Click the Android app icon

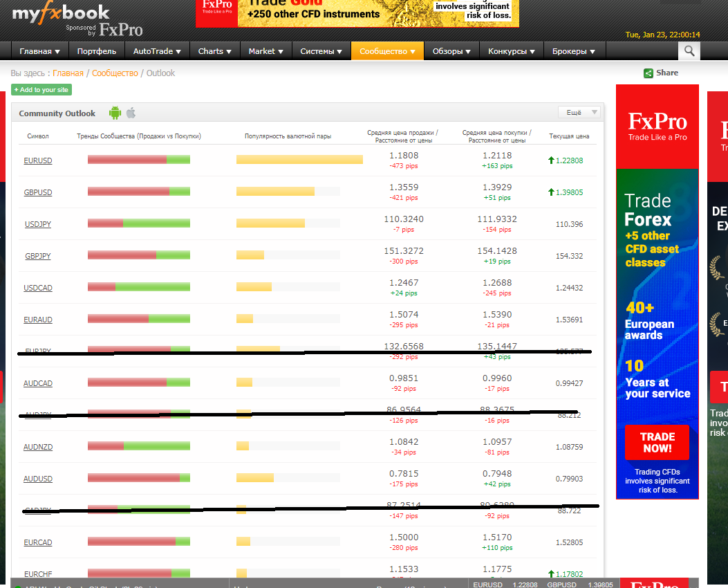pyautogui.click(x=115, y=113)
